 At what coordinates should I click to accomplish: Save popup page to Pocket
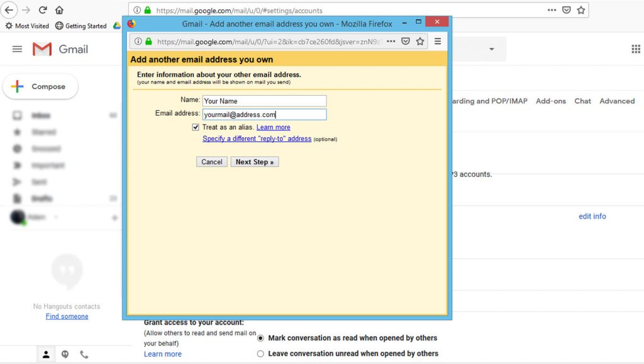[x=406, y=41]
